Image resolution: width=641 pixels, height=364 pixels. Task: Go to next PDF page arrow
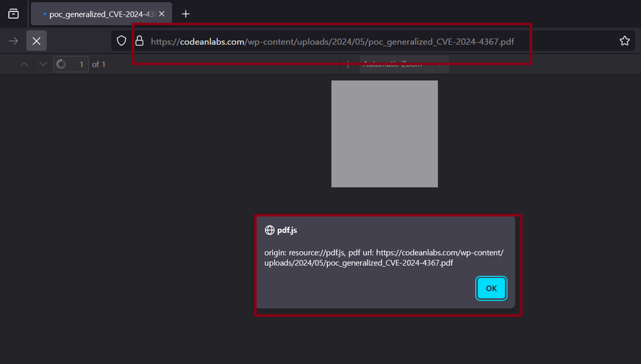click(x=43, y=64)
